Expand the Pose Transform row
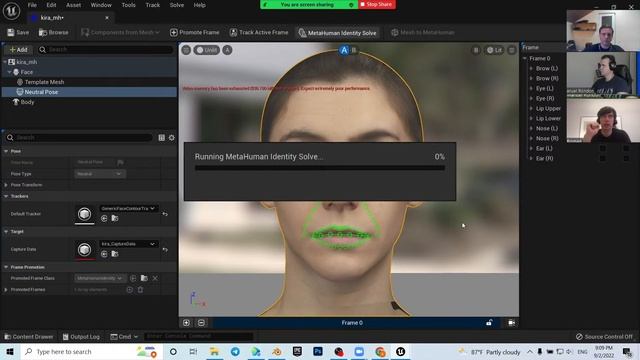 (x=6, y=185)
